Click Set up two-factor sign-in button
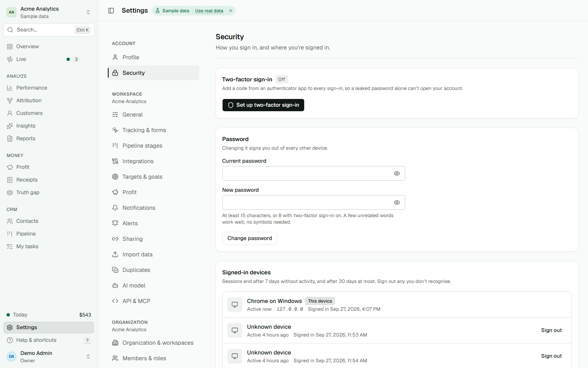The width and height of the screenshot is (588, 368). (263, 105)
